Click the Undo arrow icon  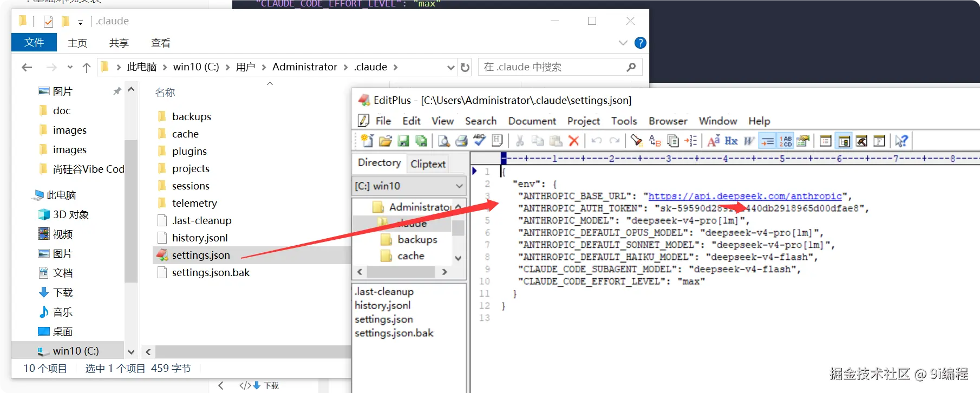click(597, 141)
